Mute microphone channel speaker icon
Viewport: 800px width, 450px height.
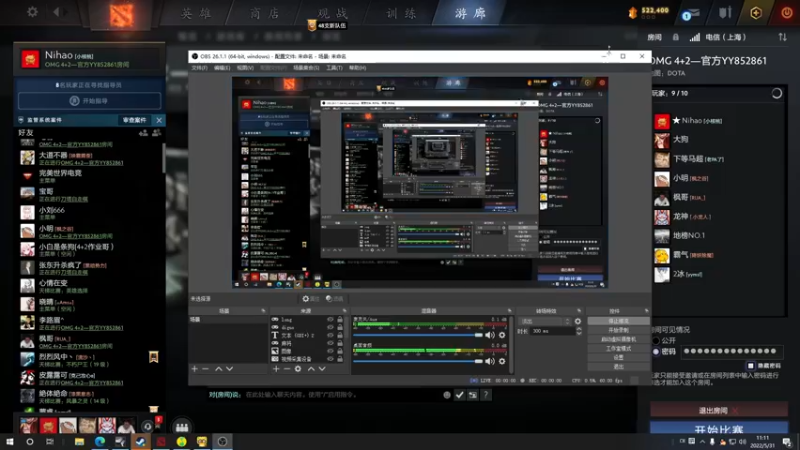tap(490, 335)
